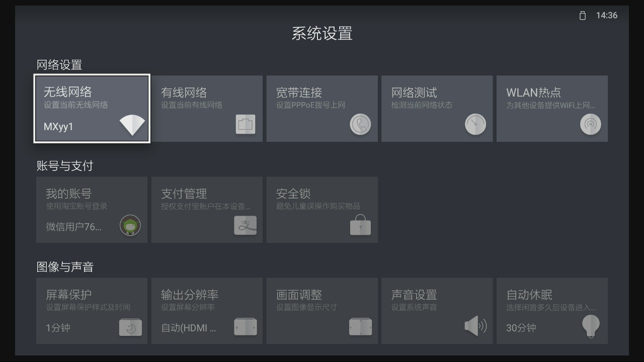Click the padlock icon on 安全锁 tile
This screenshot has height=362, width=644.
click(361, 226)
